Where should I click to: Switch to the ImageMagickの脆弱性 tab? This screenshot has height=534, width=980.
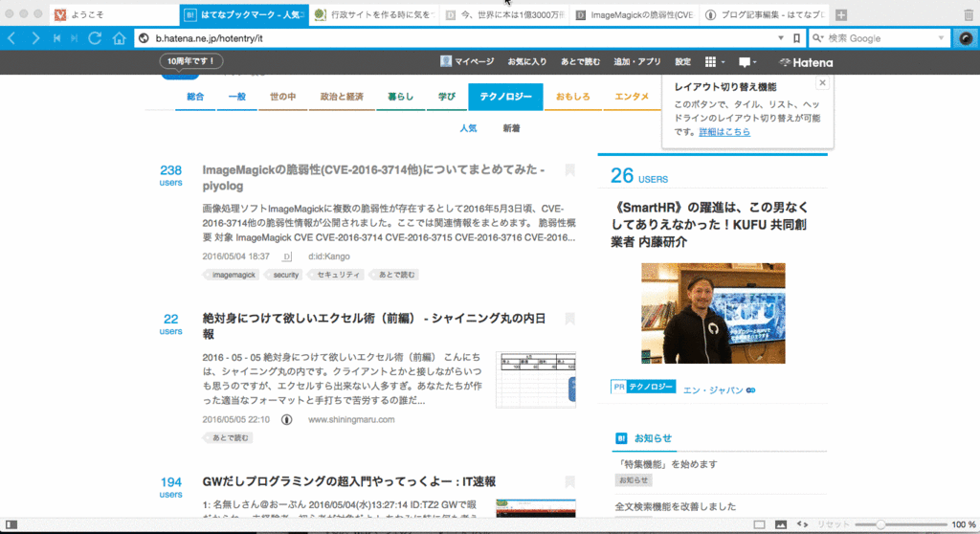634,15
